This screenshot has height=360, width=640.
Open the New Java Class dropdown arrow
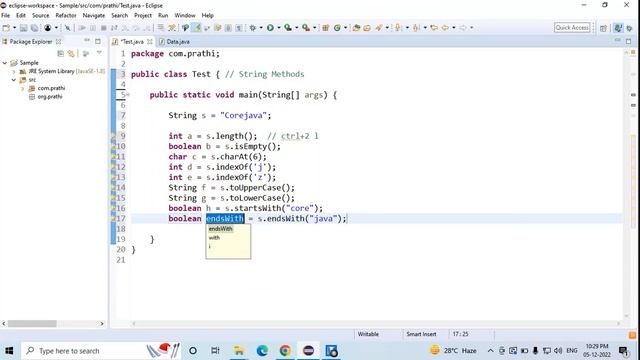pos(345,28)
